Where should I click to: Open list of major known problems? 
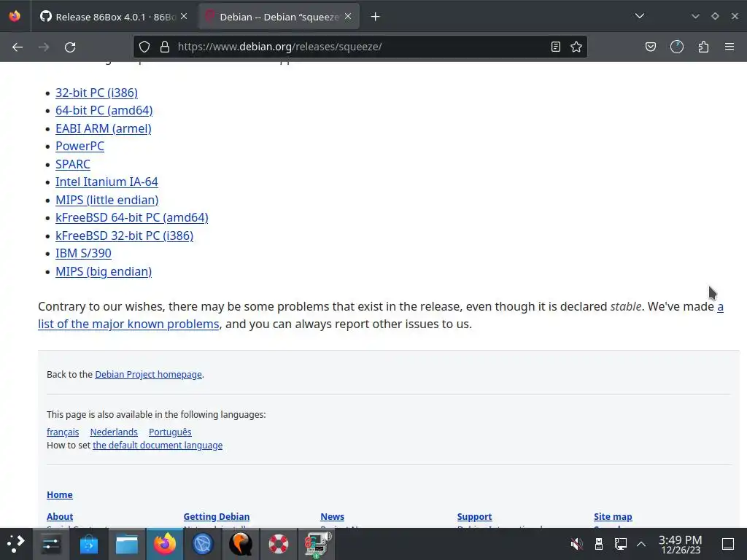(x=128, y=324)
